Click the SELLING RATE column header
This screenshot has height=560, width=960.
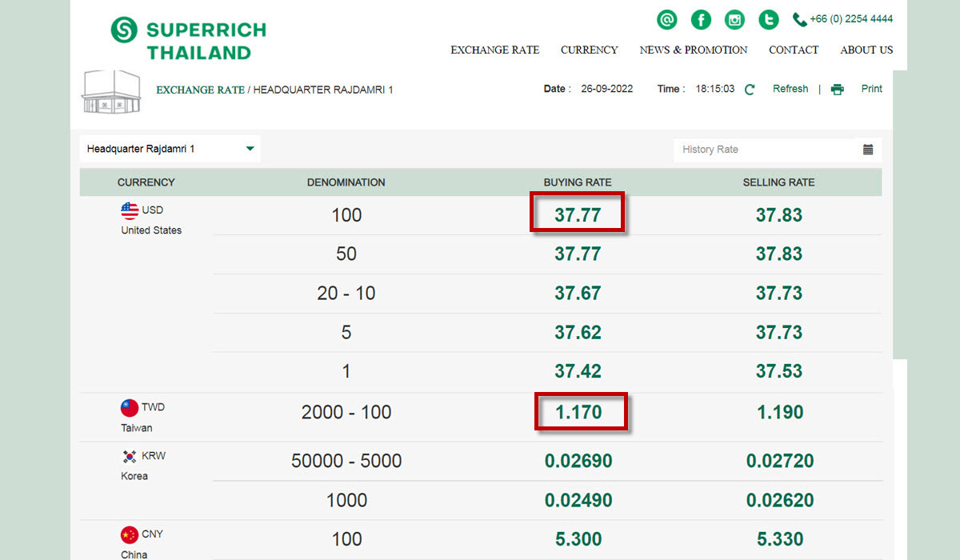click(x=778, y=182)
